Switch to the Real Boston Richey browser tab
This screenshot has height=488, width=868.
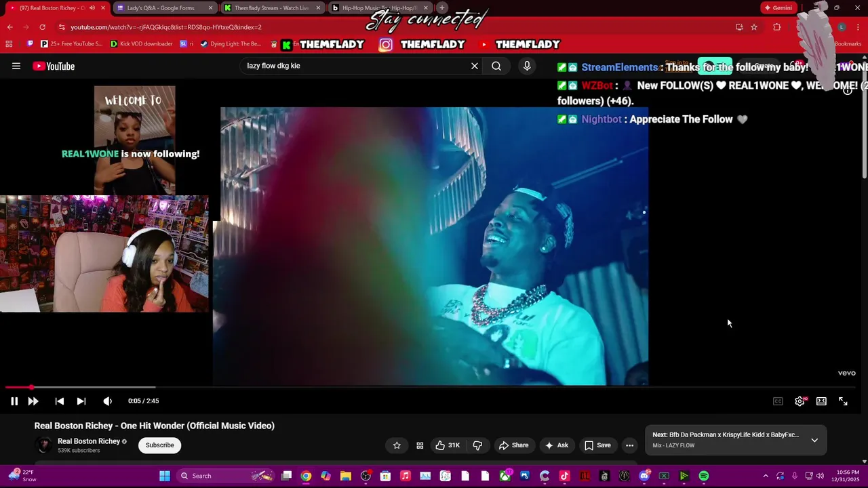coord(56,8)
